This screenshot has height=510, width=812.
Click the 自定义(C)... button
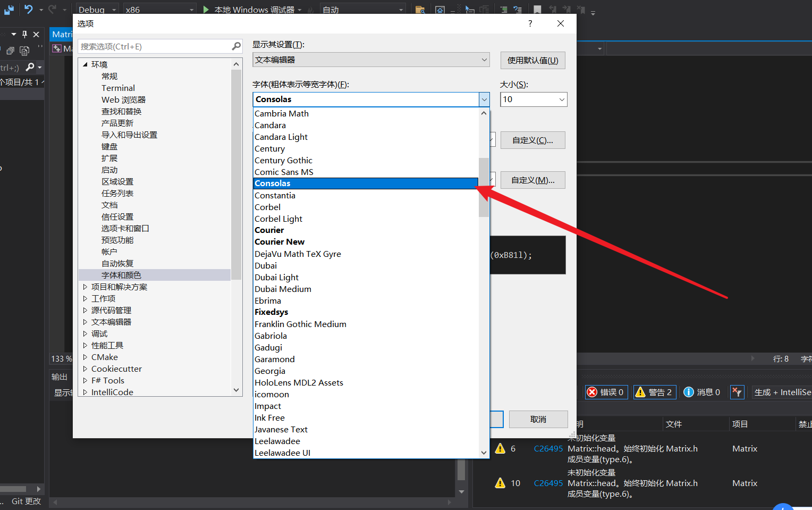click(x=532, y=140)
